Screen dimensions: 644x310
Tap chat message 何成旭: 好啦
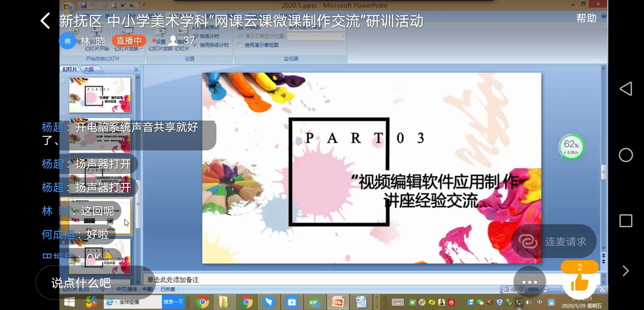coord(77,235)
